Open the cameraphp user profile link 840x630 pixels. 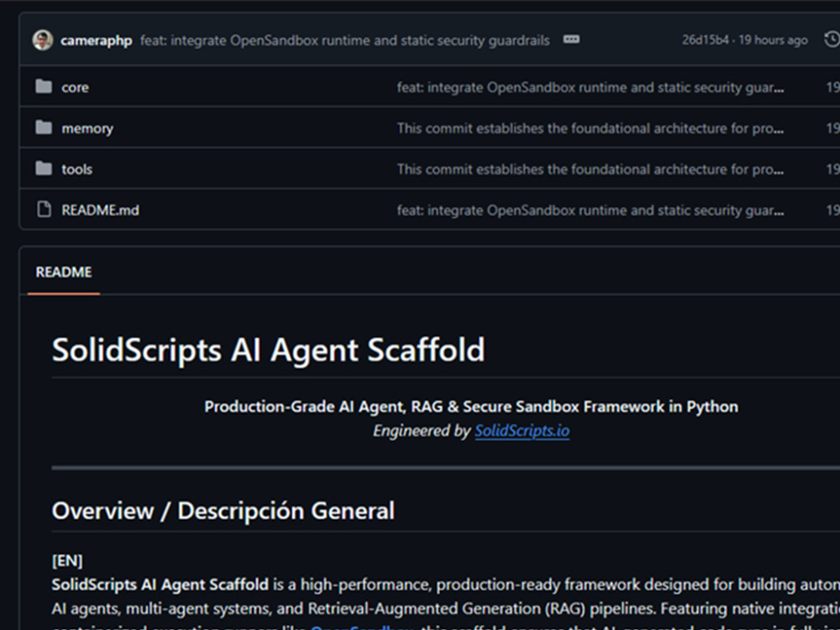point(97,40)
